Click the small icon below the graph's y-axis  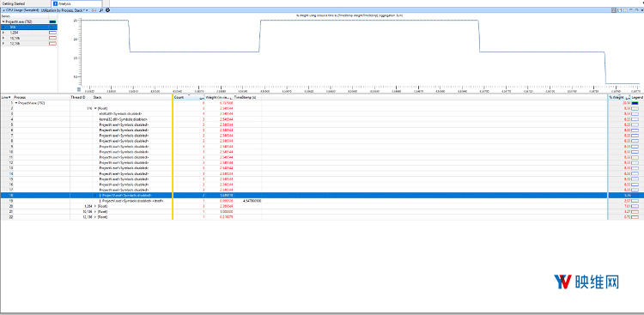tap(79, 89)
